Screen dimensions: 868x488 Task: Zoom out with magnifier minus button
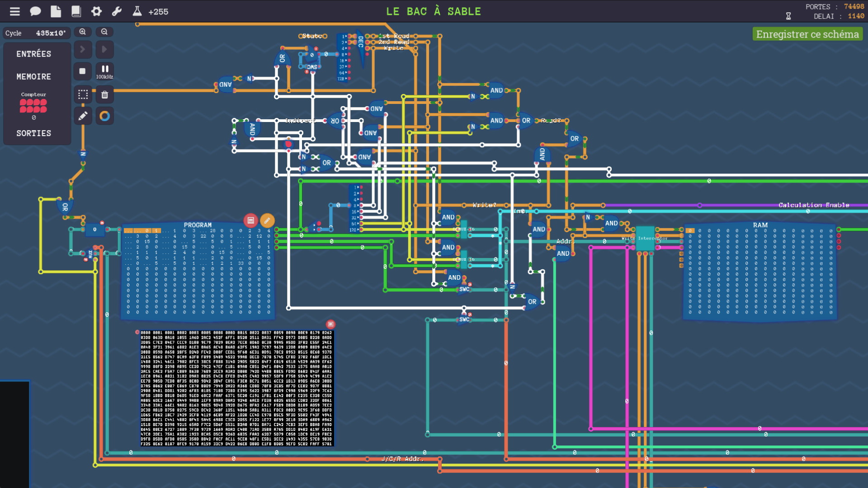point(104,32)
